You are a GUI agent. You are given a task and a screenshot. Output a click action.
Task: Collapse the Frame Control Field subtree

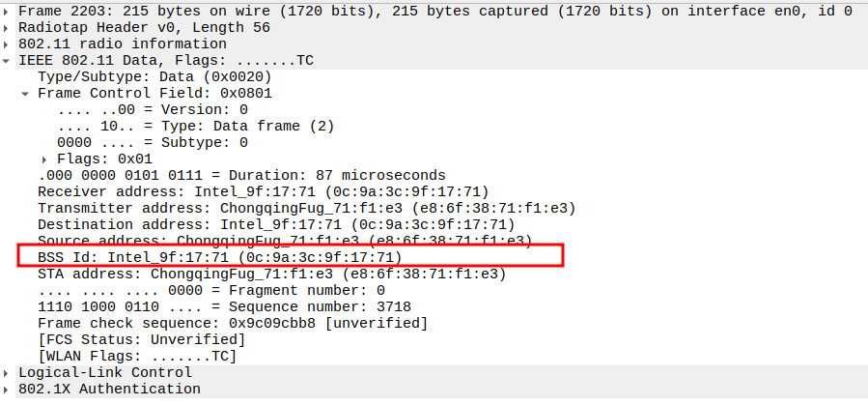coord(26,94)
